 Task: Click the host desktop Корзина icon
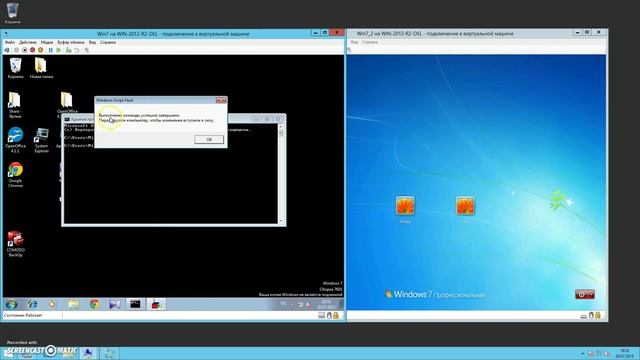[12, 13]
